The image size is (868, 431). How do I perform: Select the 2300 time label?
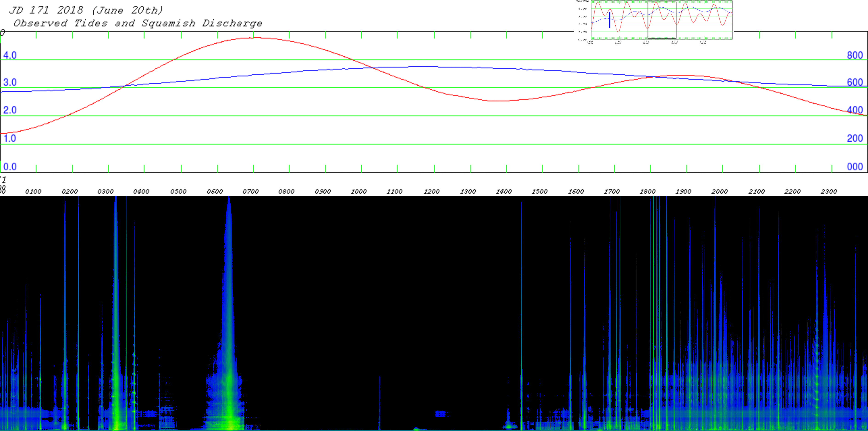pyautogui.click(x=829, y=192)
